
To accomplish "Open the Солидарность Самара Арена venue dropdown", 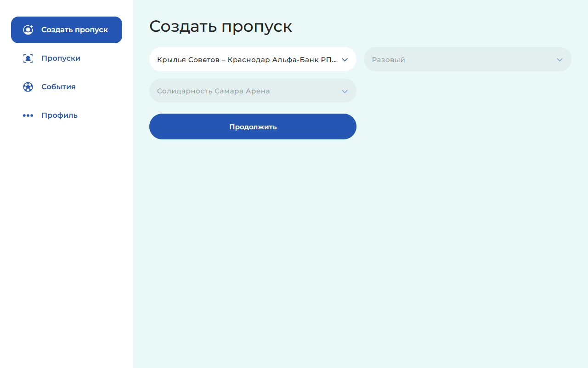I will point(253,91).
